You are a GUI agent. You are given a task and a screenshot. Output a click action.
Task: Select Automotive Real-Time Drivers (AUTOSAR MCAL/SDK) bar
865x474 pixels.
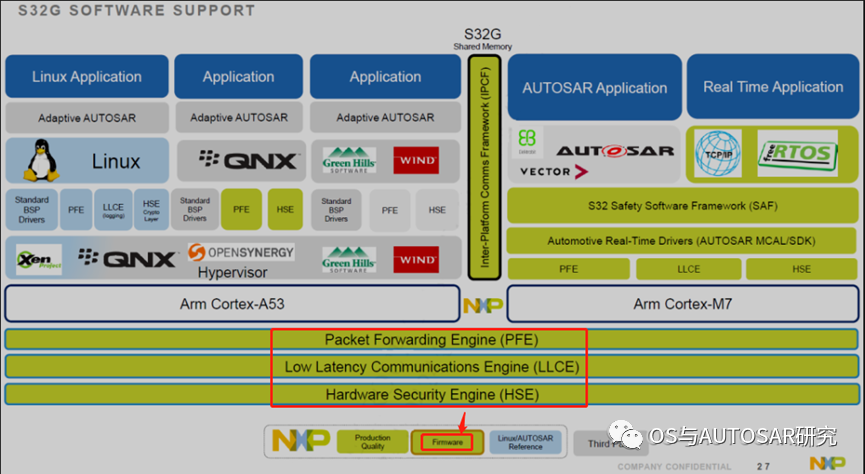681,241
